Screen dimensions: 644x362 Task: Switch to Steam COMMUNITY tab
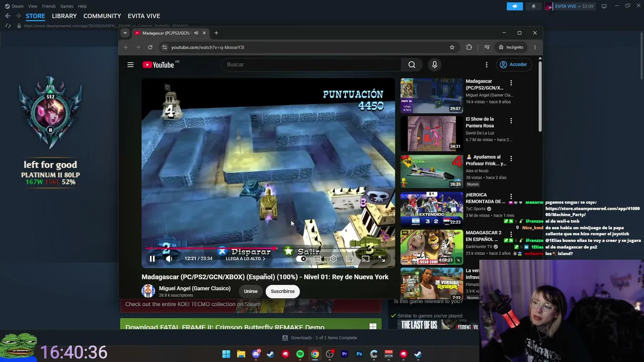102,16
